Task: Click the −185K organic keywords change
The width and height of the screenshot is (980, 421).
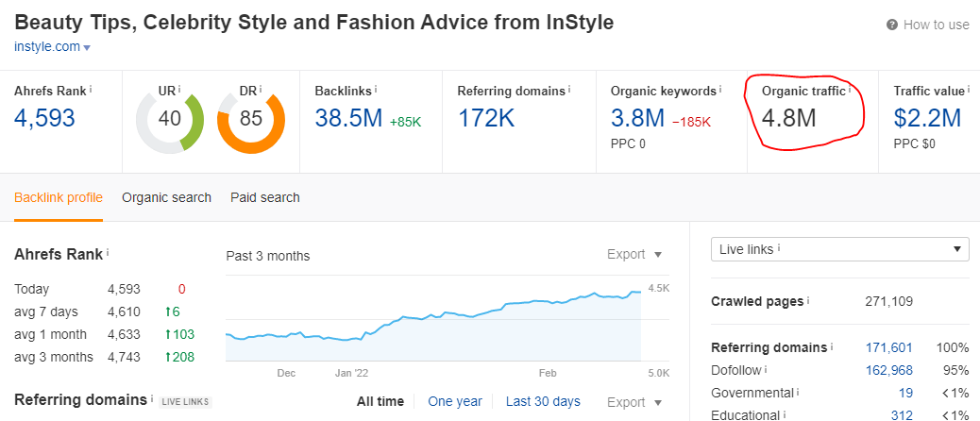Action: click(x=691, y=123)
